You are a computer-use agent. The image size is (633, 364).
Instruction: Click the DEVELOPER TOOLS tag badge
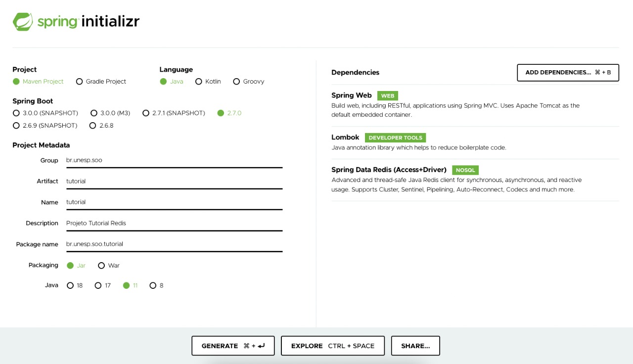pos(395,138)
